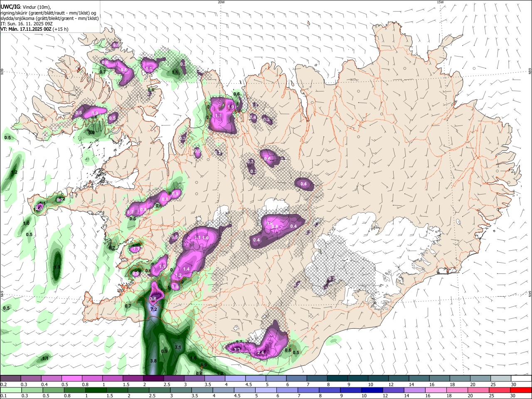
Task: Pick the 10–12 deep blue rain legend swatch
Action: click(372, 390)
